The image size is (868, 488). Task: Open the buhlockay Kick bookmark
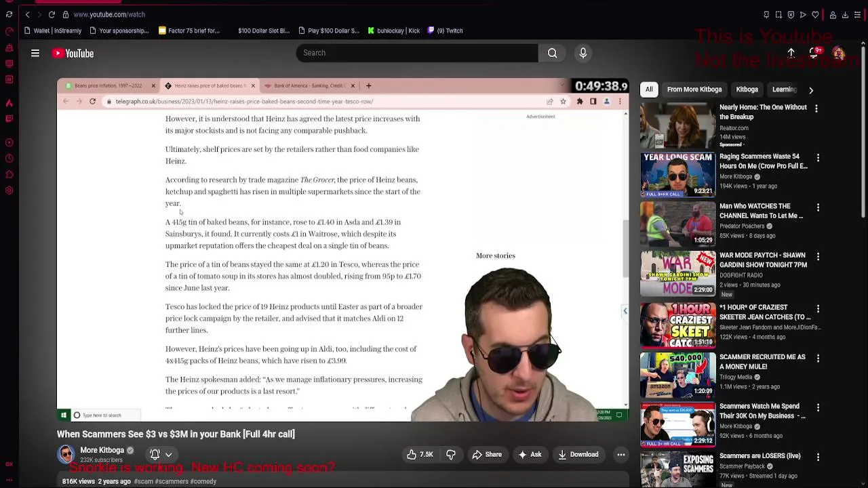pos(394,30)
